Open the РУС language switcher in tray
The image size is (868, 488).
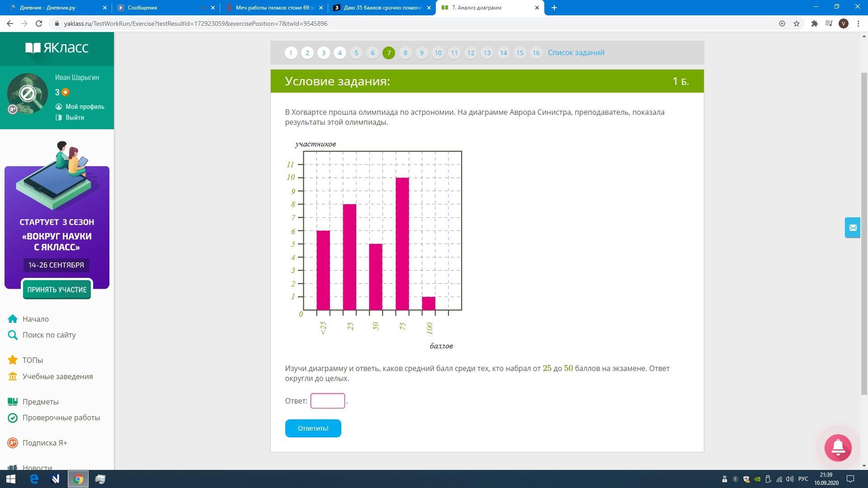coord(803,479)
